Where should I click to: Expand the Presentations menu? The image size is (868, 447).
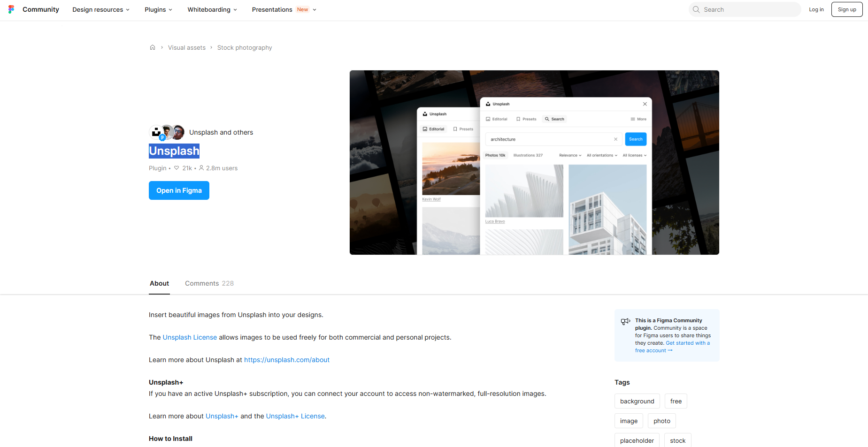point(284,9)
